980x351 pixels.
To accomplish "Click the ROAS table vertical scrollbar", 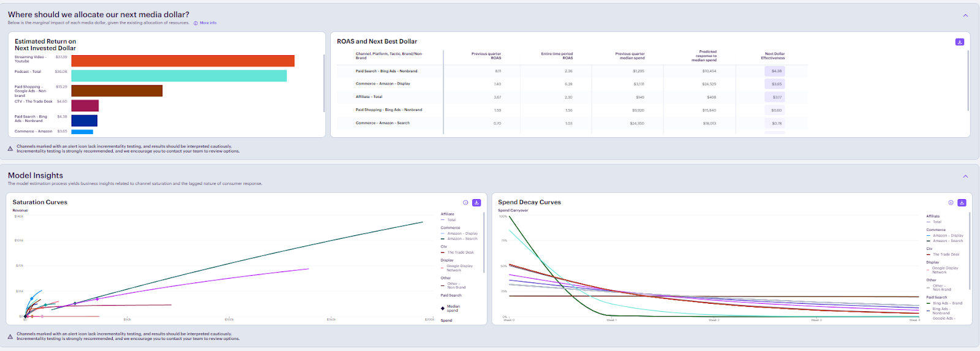I will [968, 80].
